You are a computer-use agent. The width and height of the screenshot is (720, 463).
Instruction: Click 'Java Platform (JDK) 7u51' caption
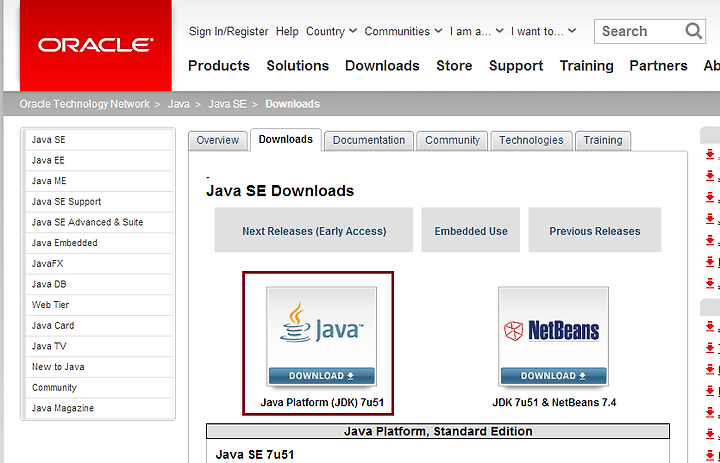pos(322,402)
